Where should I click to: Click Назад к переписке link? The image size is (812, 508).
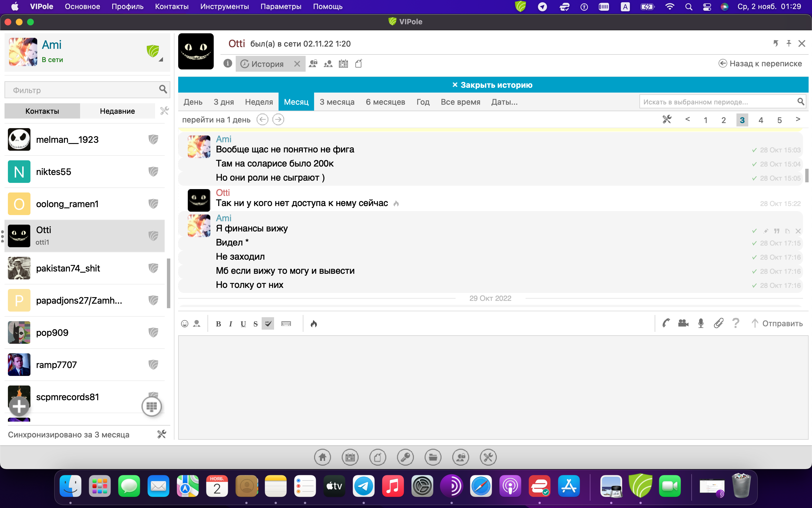(760, 63)
